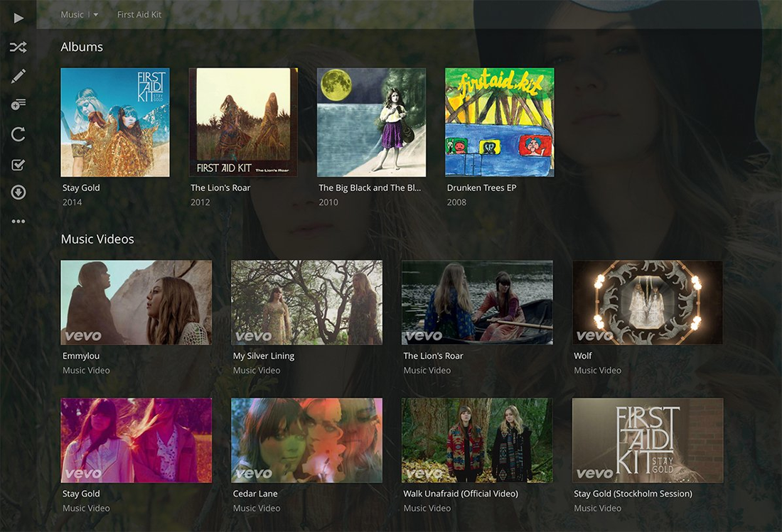
Task: Play the Walk Unafraid video thumbnail
Action: [x=477, y=440]
